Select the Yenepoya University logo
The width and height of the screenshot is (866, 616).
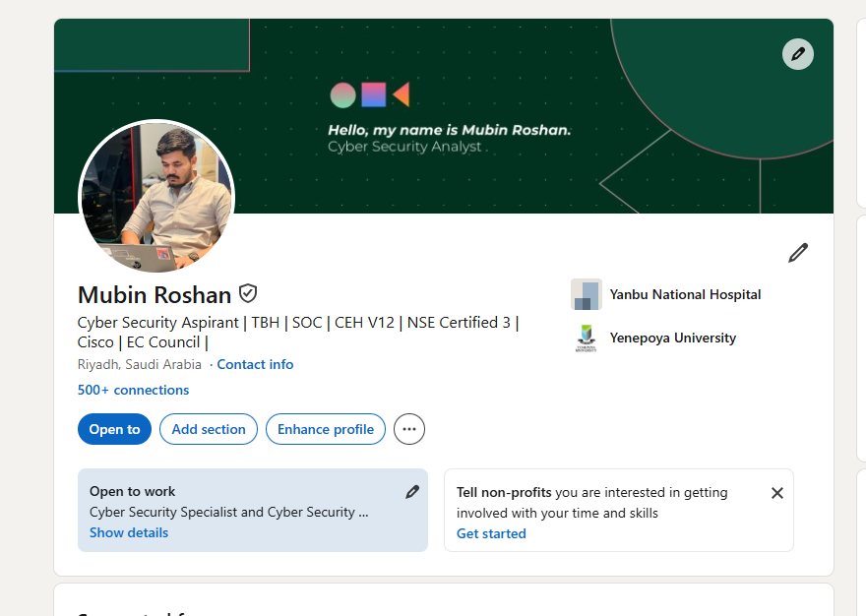point(586,338)
